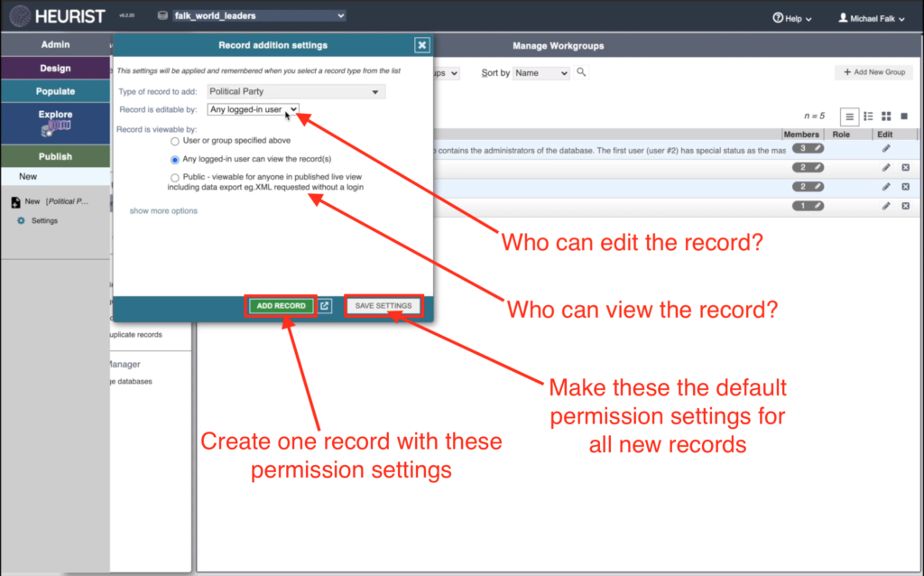Open the Help menu
Viewport: 924px width, 576px height.
[x=792, y=18]
